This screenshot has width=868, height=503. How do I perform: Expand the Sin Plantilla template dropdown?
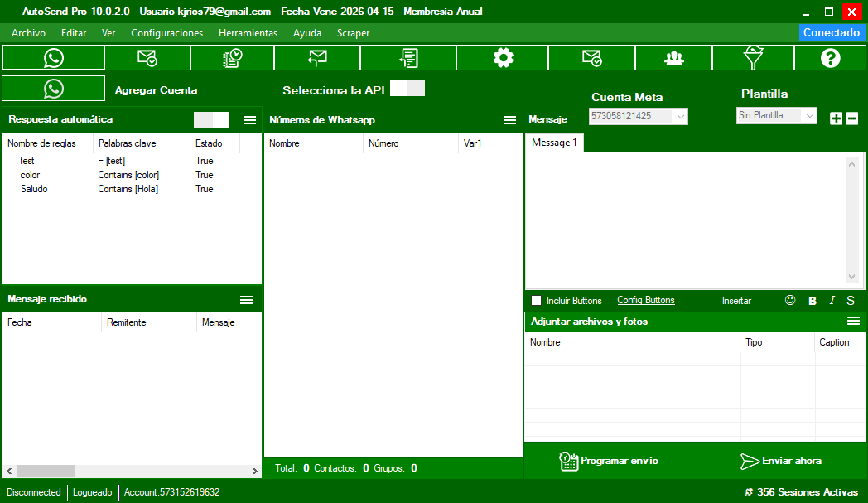pyautogui.click(x=776, y=116)
